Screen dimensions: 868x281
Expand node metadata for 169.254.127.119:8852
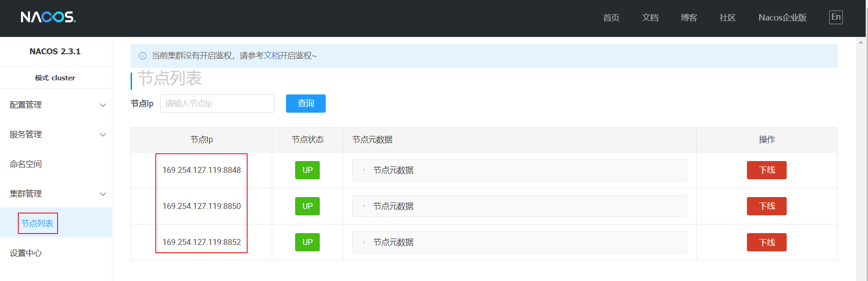364,242
